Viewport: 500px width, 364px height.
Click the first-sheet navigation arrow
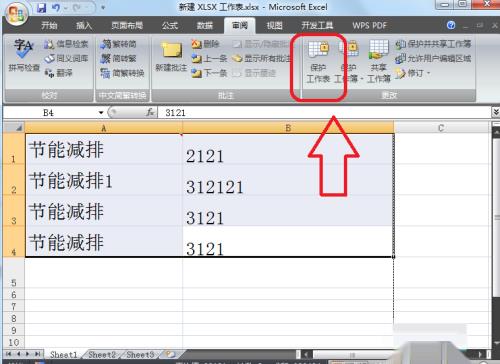tap(9, 354)
